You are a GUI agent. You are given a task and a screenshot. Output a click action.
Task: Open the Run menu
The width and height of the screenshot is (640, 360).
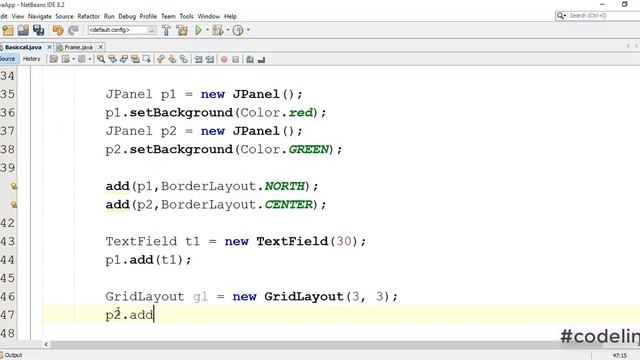pyautogui.click(x=109, y=16)
